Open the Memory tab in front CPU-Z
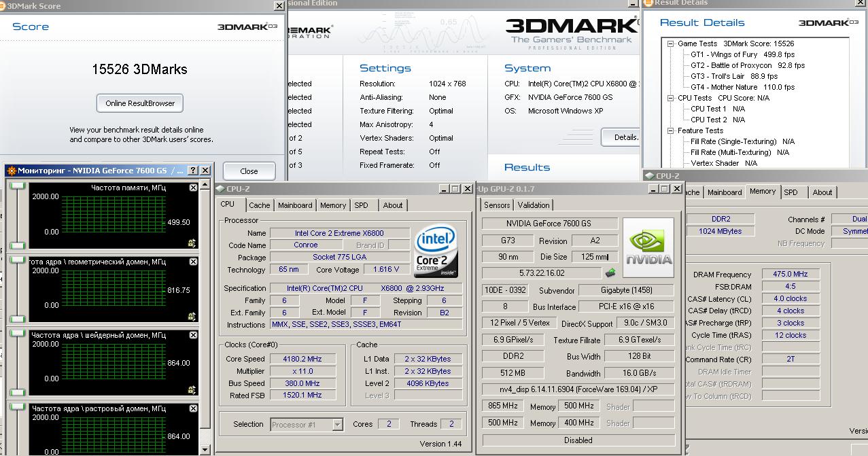Image resolution: width=868 pixels, height=456 pixels. tap(333, 205)
